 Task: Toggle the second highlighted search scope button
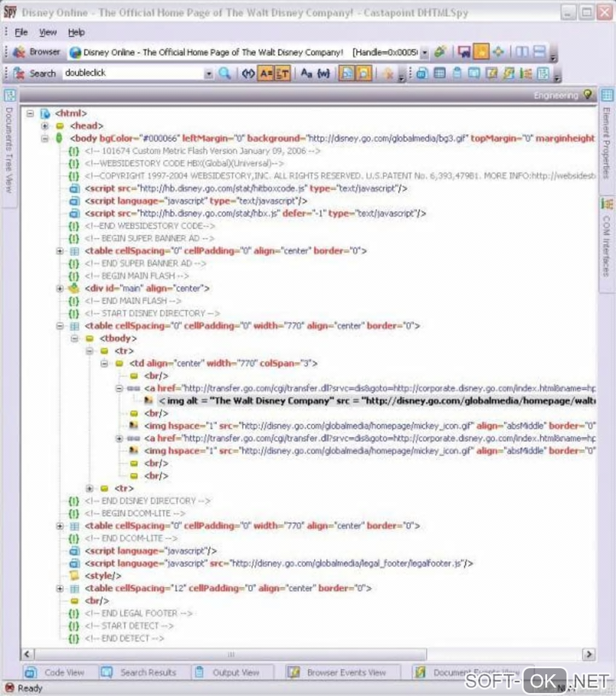coord(364,73)
